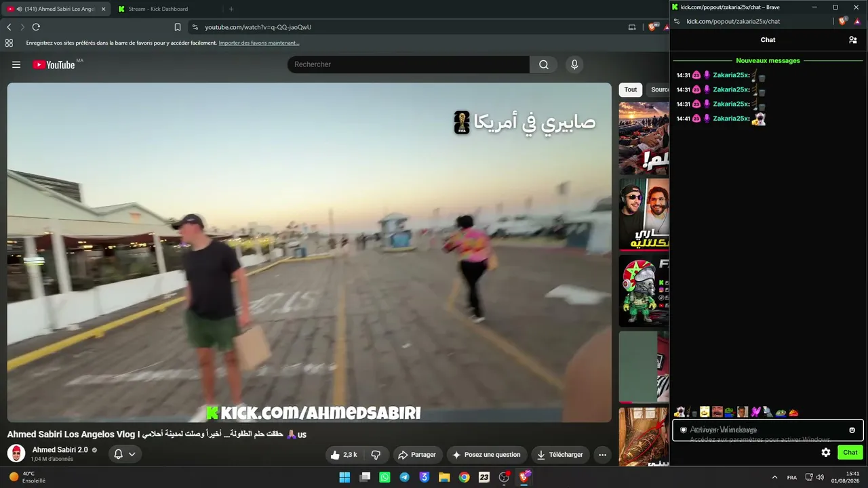Screen dimensions: 868x488
Task: Reload the YouTube page
Action: point(36,27)
